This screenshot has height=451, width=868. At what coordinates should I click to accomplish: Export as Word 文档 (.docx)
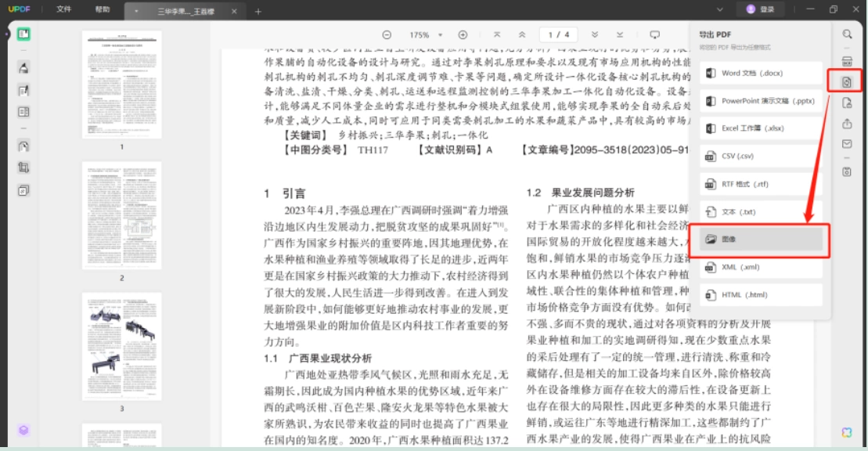tap(761, 73)
